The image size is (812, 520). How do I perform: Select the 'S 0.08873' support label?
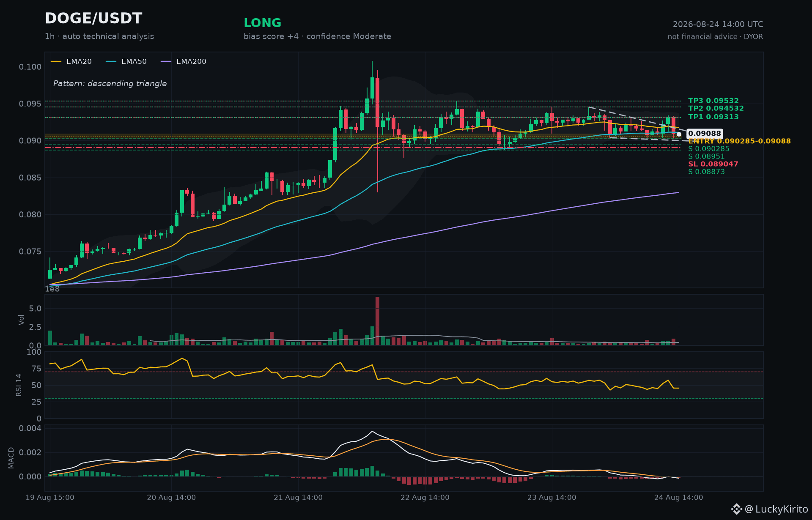coord(707,172)
